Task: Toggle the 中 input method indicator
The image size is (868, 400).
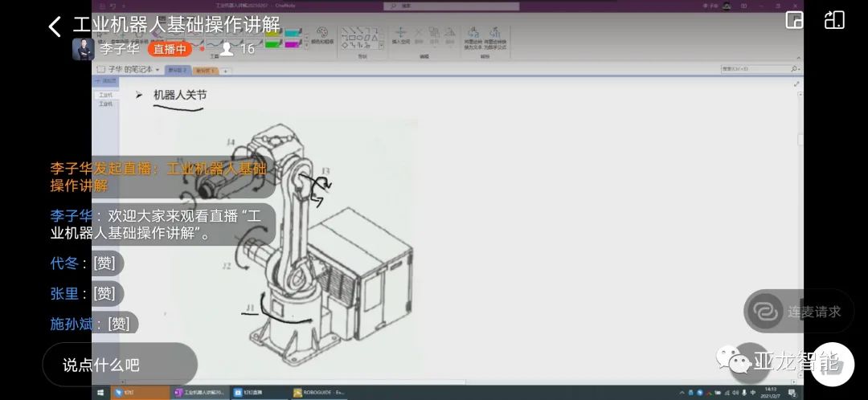Action: pyautogui.click(x=753, y=393)
